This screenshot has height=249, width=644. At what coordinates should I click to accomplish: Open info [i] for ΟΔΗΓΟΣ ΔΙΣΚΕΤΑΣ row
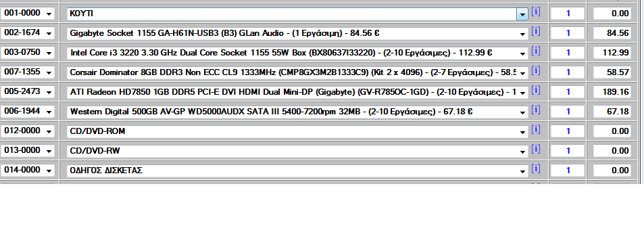536,168
